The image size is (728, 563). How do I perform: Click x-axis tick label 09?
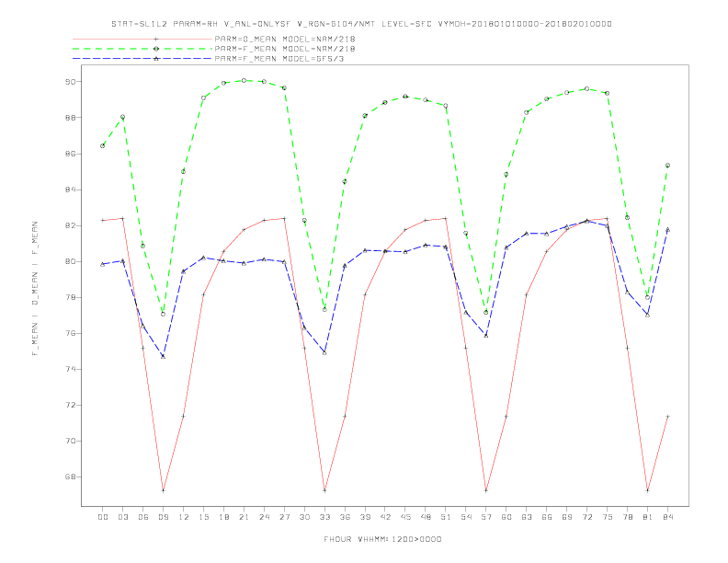(x=163, y=517)
